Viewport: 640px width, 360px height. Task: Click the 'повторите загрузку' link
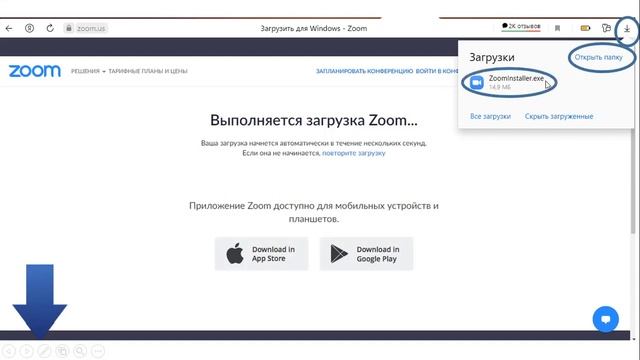pyautogui.click(x=353, y=153)
